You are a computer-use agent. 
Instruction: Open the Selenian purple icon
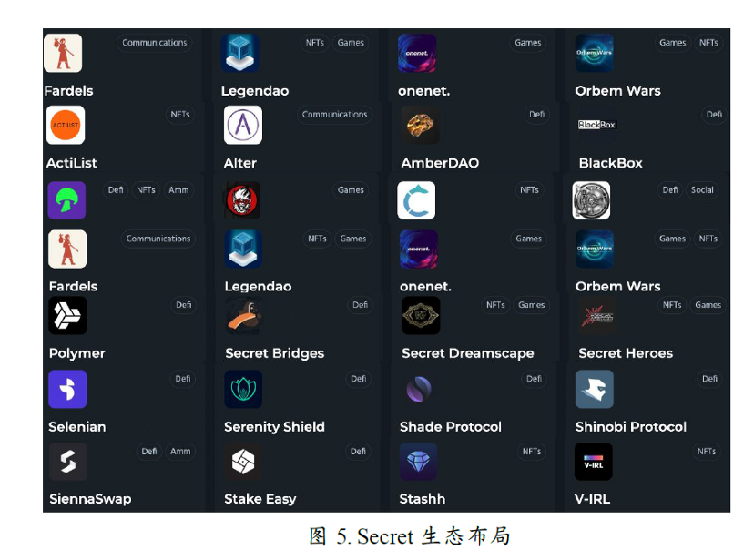pyautogui.click(x=67, y=389)
